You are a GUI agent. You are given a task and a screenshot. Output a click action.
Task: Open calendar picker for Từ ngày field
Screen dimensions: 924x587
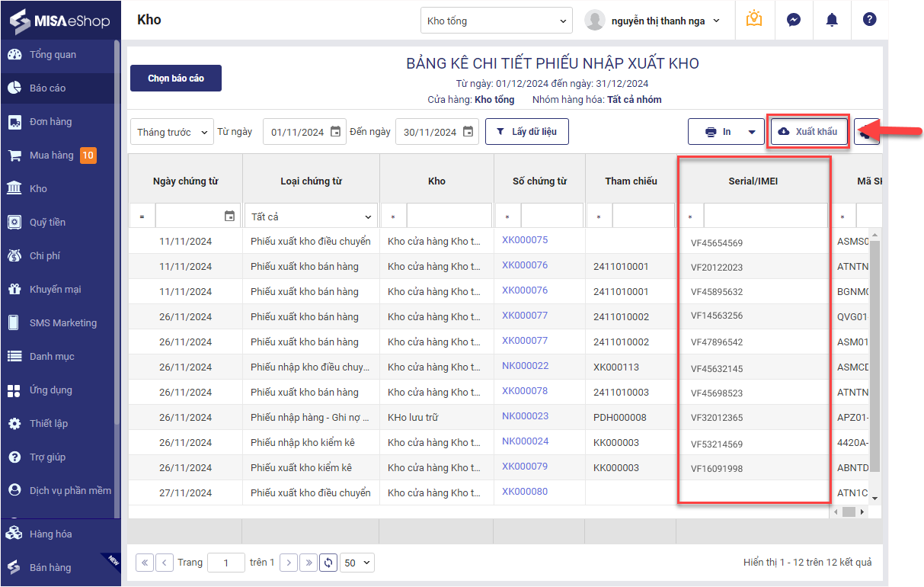[336, 132]
